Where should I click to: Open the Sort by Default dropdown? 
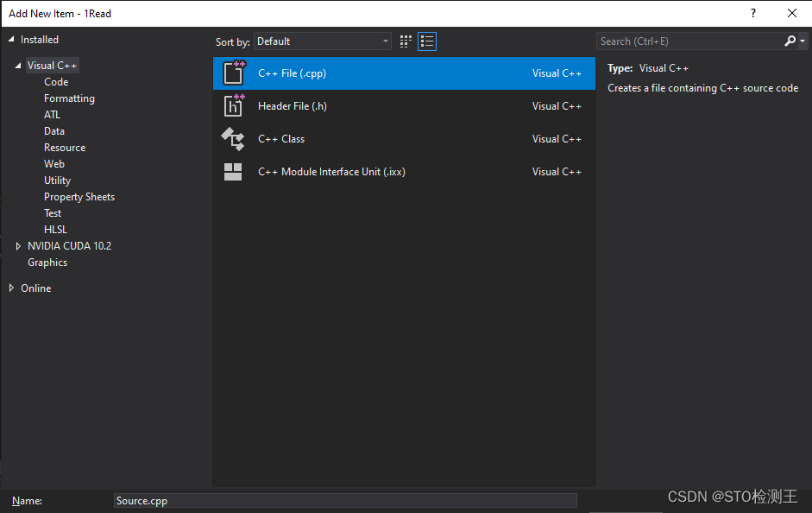[x=322, y=41]
